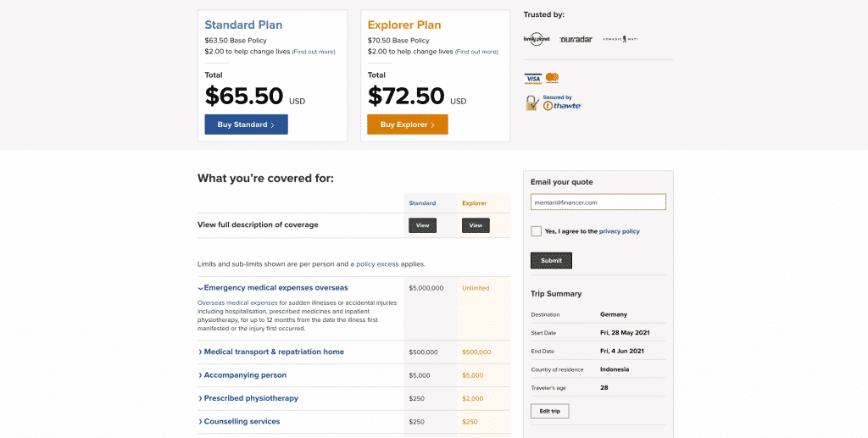
Task: Click the email quote input field
Action: (x=598, y=202)
